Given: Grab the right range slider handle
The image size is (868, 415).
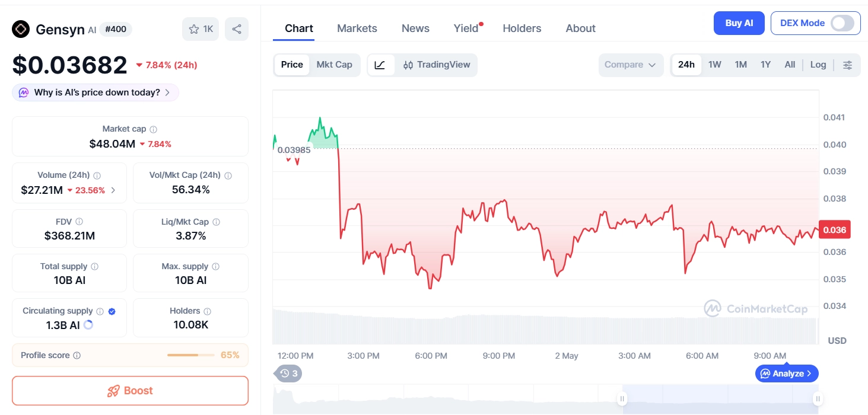Looking at the screenshot, I should [818, 399].
